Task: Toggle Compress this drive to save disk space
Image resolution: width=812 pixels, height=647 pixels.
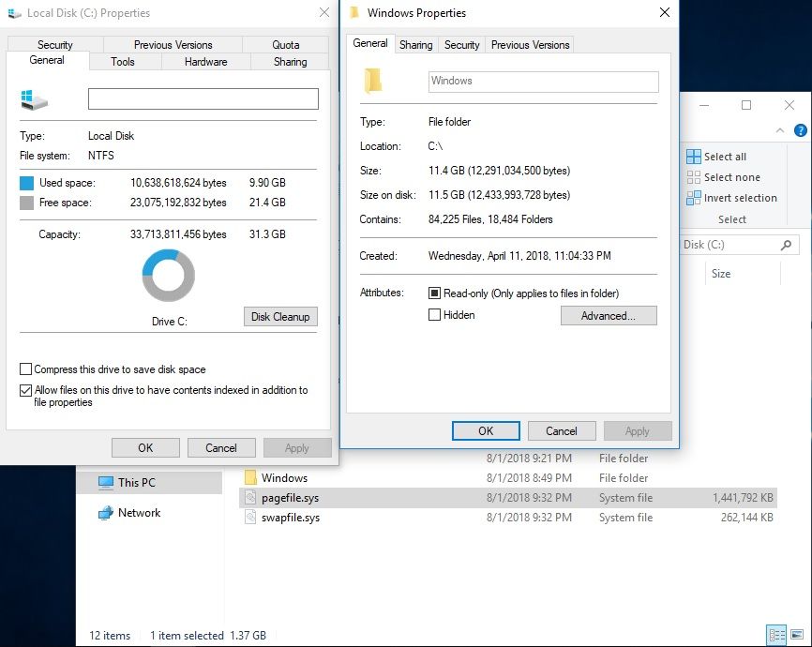Action: [x=25, y=369]
